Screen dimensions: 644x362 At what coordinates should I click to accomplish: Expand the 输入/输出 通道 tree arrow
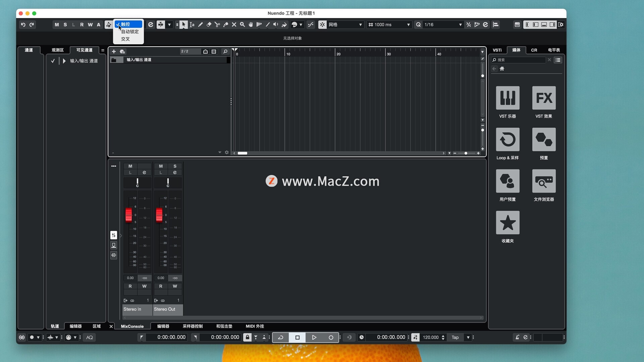point(64,61)
